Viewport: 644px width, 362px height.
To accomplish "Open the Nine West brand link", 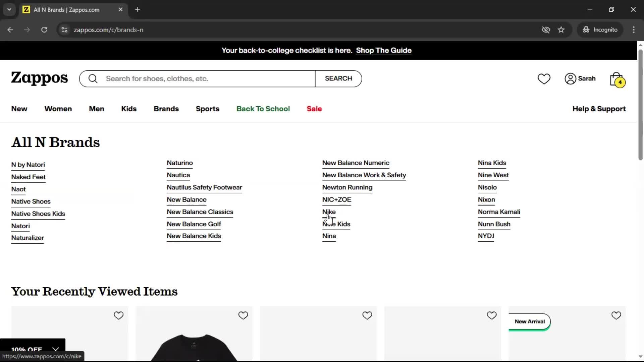I will click(493, 175).
